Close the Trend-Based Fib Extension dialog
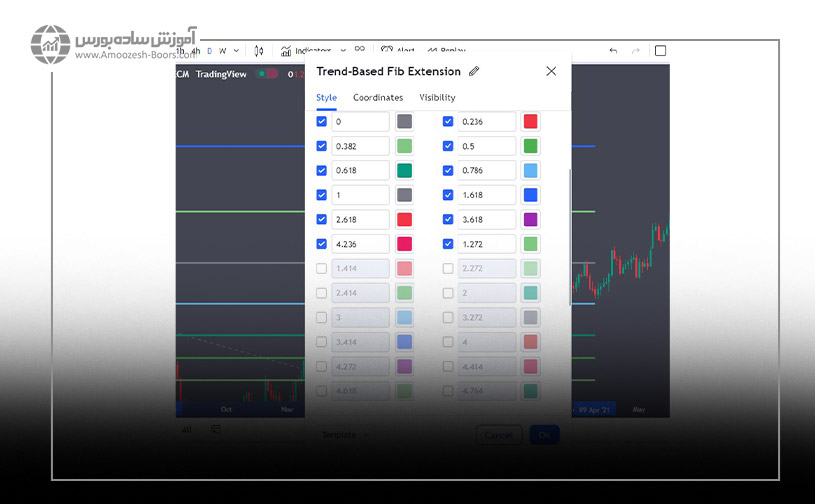815x504 pixels. click(551, 71)
